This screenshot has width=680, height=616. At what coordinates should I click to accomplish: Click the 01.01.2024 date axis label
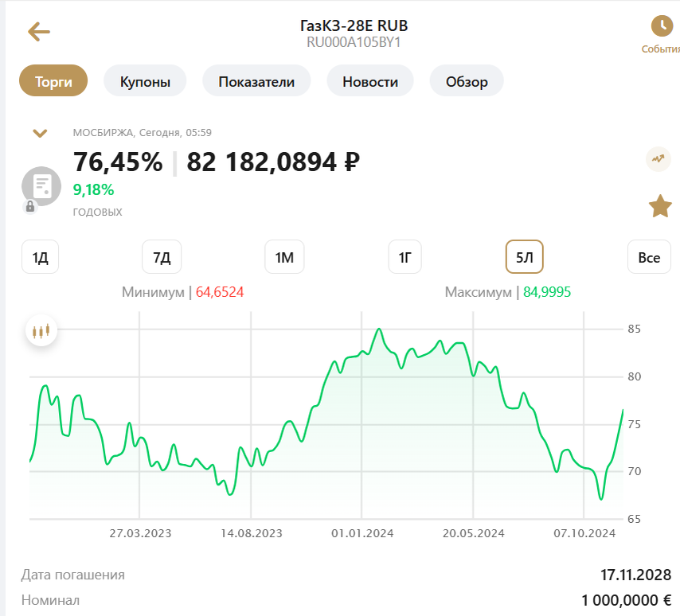coord(362,533)
